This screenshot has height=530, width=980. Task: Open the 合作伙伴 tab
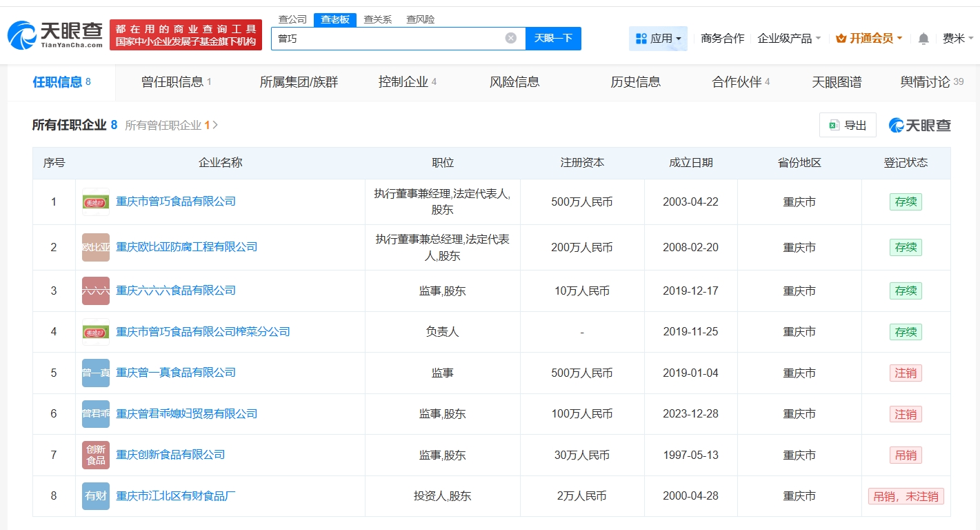(740, 82)
